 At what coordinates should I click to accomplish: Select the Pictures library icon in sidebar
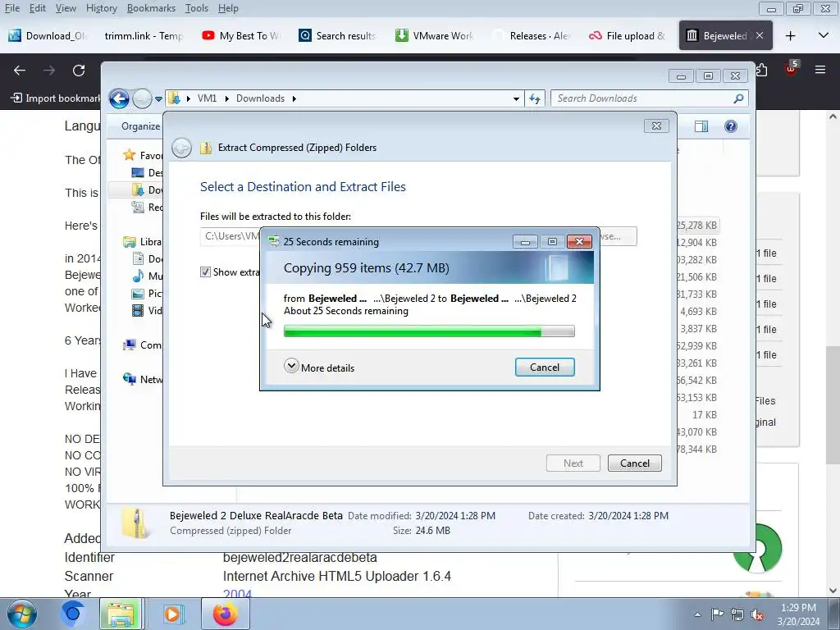(x=138, y=293)
